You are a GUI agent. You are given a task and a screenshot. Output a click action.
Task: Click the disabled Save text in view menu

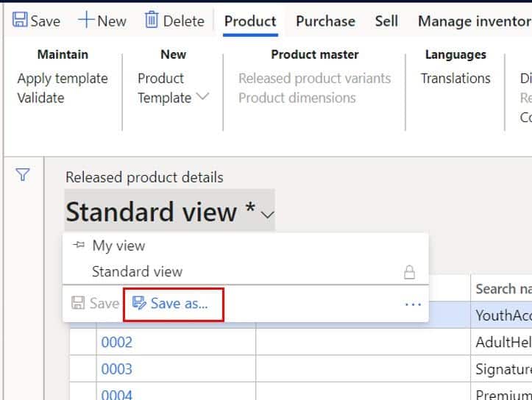coord(104,304)
